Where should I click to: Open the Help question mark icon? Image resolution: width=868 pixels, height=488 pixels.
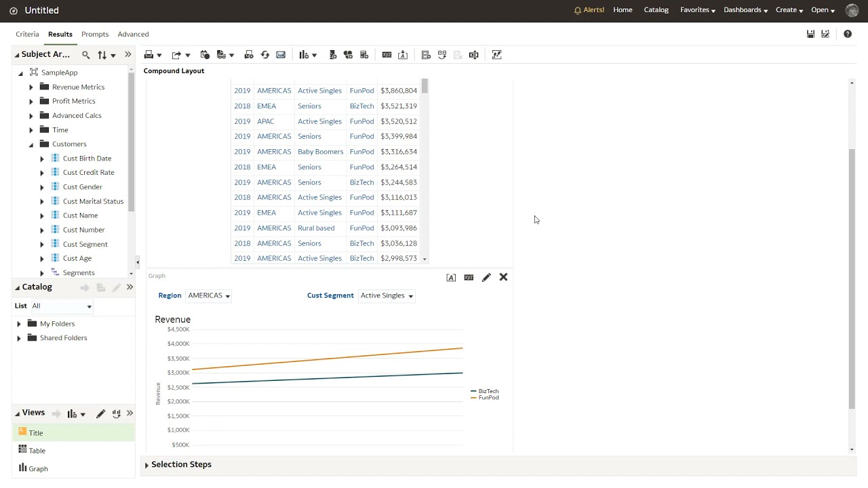848,34
